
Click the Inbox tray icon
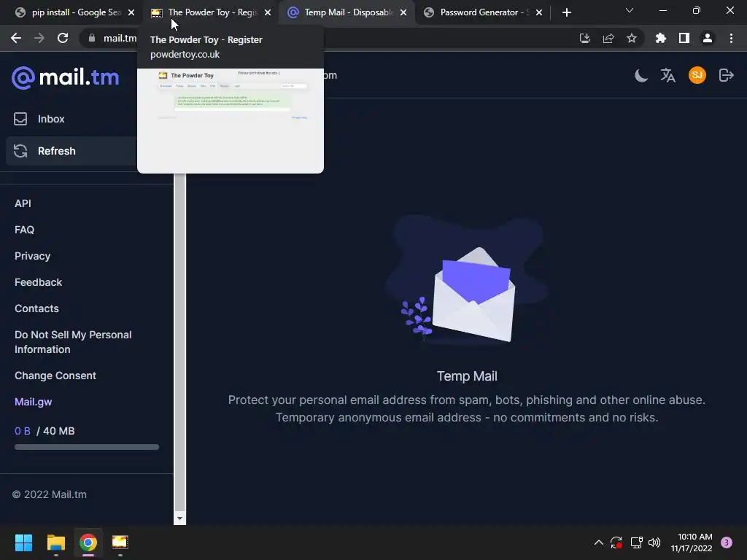20,119
